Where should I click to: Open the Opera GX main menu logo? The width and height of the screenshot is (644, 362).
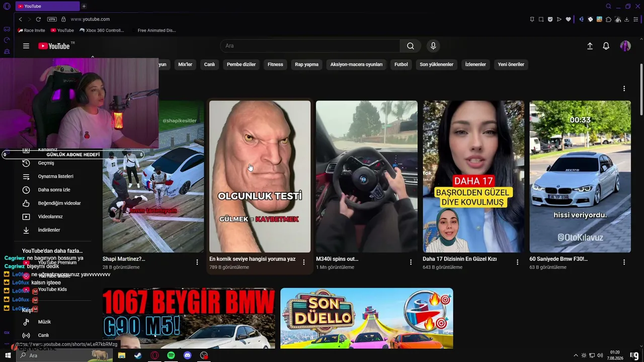pos(7,6)
